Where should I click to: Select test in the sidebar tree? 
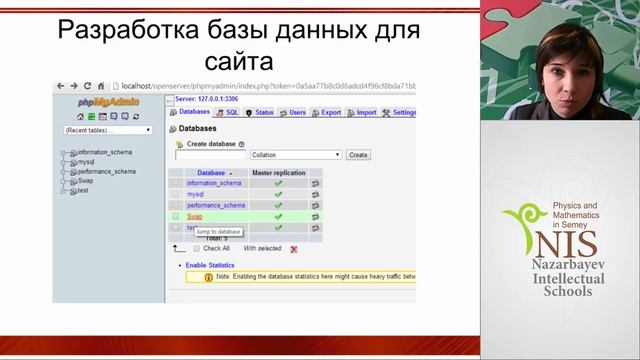[x=83, y=191]
